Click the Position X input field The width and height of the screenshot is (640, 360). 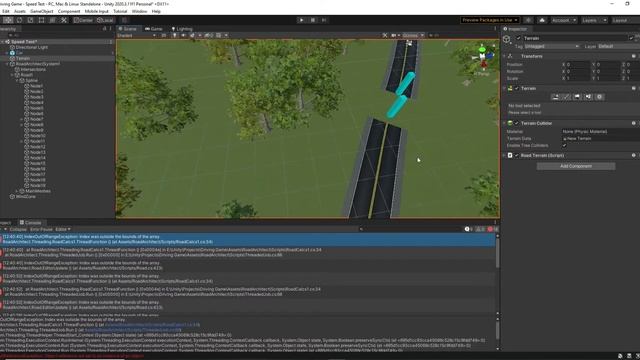(577, 64)
